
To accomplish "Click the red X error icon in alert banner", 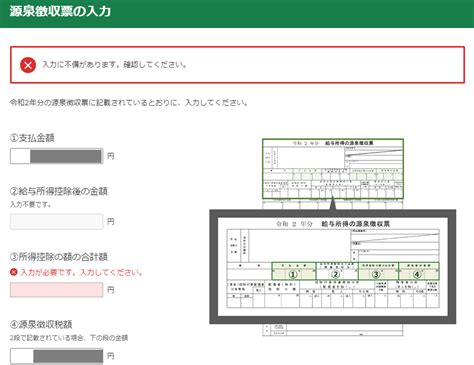I will tap(28, 65).
